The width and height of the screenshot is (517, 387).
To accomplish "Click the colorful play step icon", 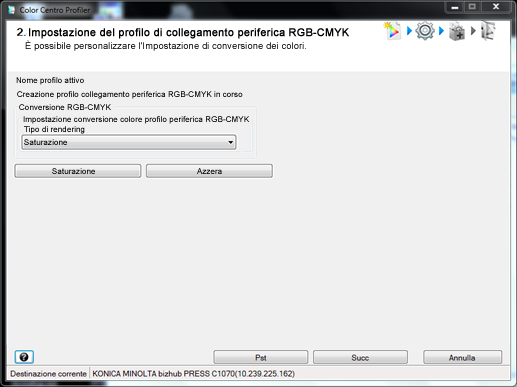I will click(x=392, y=31).
